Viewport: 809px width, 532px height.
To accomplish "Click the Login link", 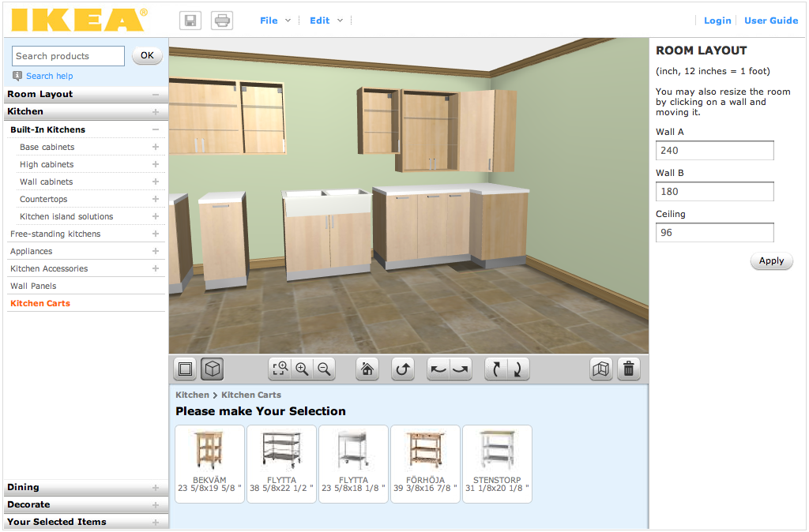I will tap(717, 21).
